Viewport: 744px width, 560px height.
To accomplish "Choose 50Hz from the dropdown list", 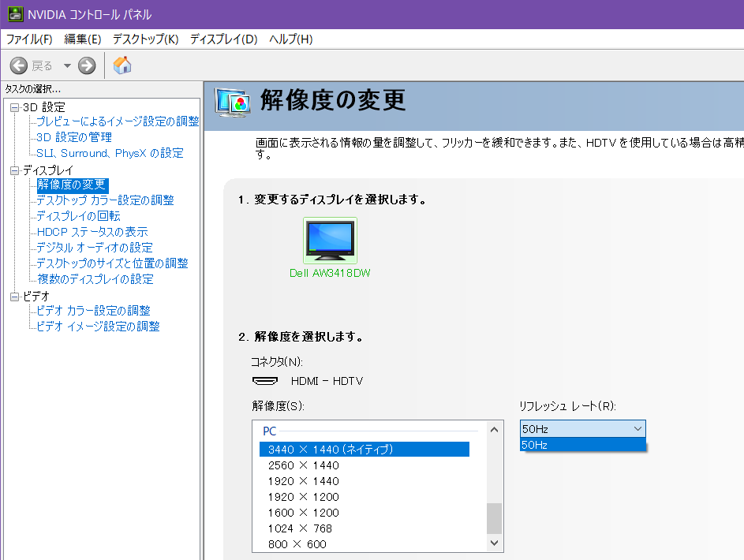I will coord(583,445).
